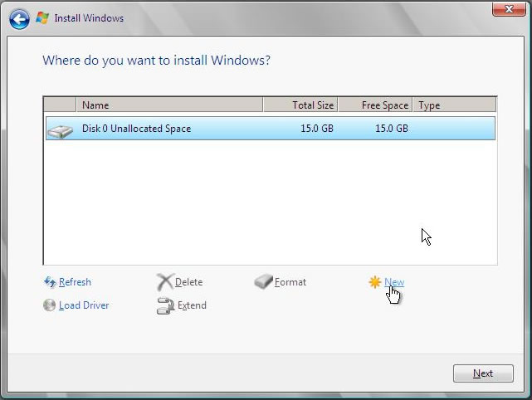Sort by the Free Space column header
The width and height of the screenshot is (532, 400).
click(375, 105)
